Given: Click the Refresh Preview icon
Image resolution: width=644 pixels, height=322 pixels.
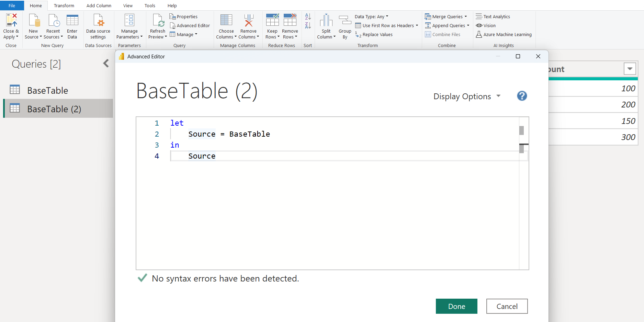Looking at the screenshot, I should pos(158,21).
